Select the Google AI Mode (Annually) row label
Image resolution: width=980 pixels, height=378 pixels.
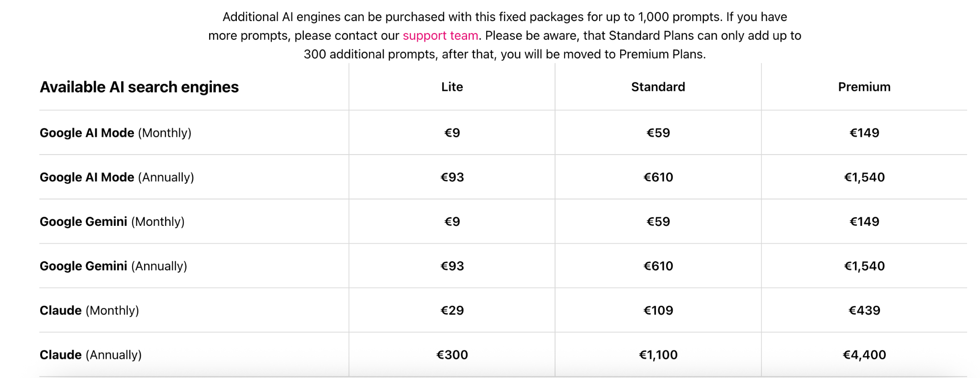tap(117, 177)
